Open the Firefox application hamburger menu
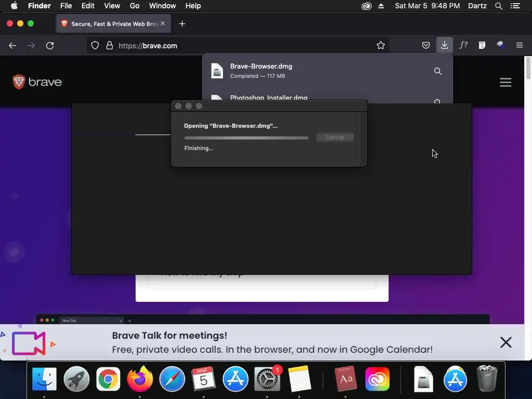The height and width of the screenshot is (399, 532). coord(520,45)
